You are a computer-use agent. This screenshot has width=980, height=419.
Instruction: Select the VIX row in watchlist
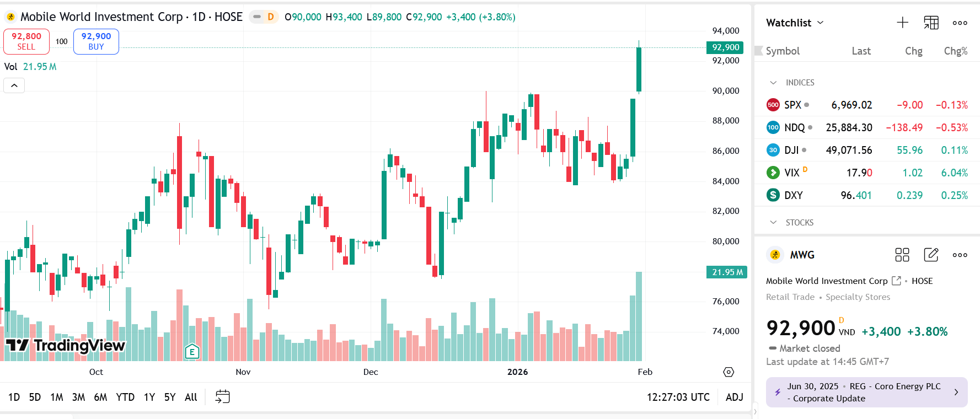coord(867,173)
